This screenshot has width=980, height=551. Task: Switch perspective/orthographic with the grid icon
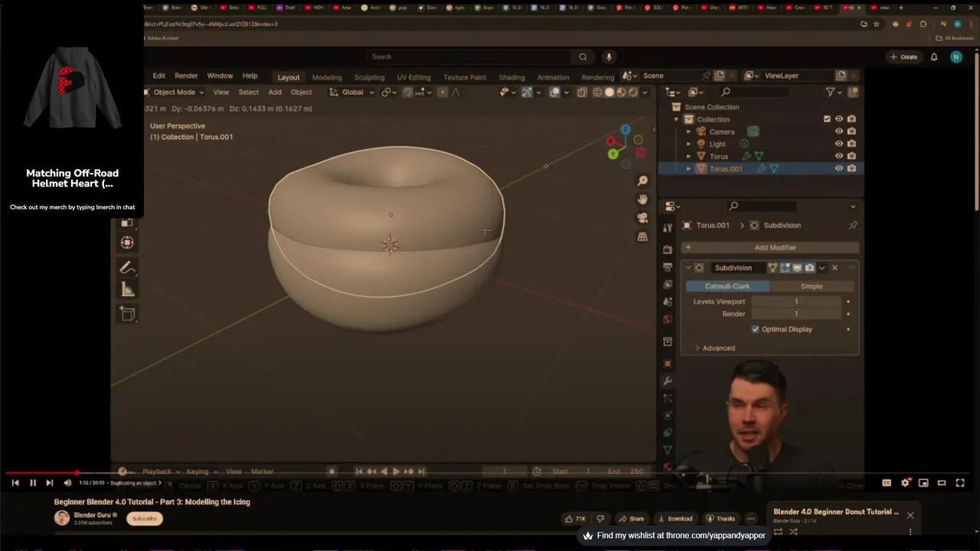click(642, 236)
